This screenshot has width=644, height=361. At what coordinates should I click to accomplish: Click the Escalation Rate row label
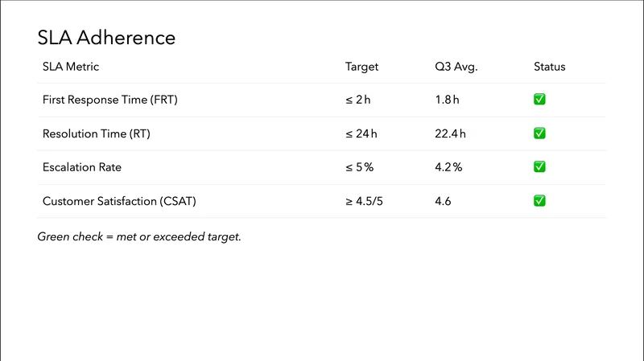coord(81,167)
